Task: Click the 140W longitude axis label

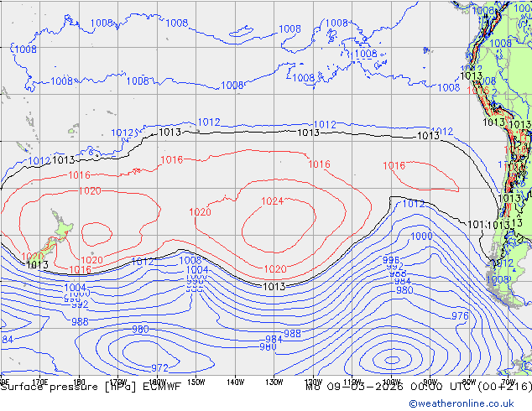Action: tap(235, 382)
